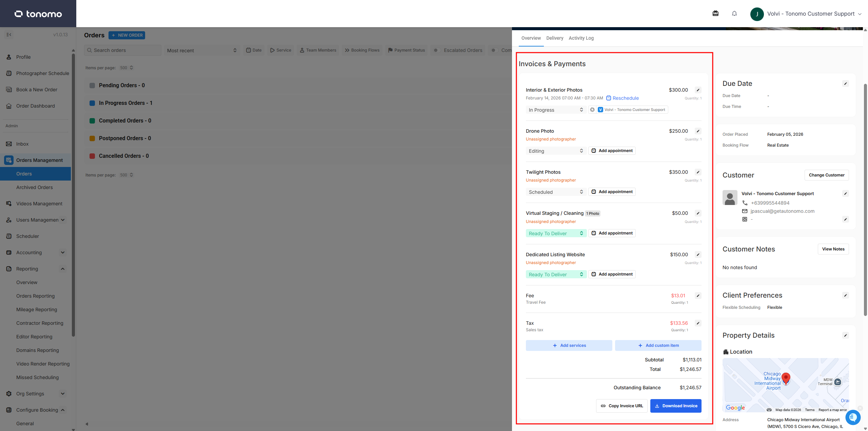Click the View Notes button

pos(833,249)
